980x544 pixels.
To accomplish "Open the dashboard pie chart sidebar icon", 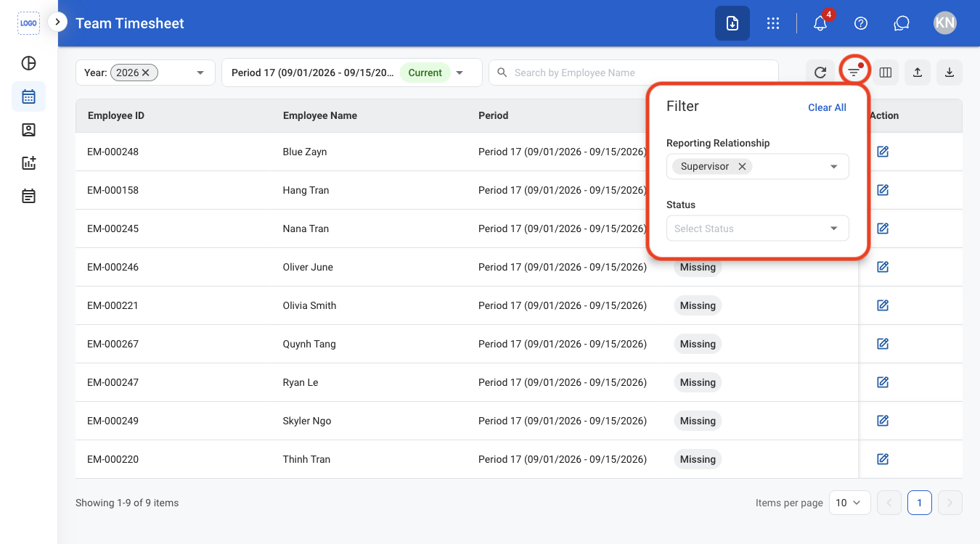I will [x=28, y=63].
